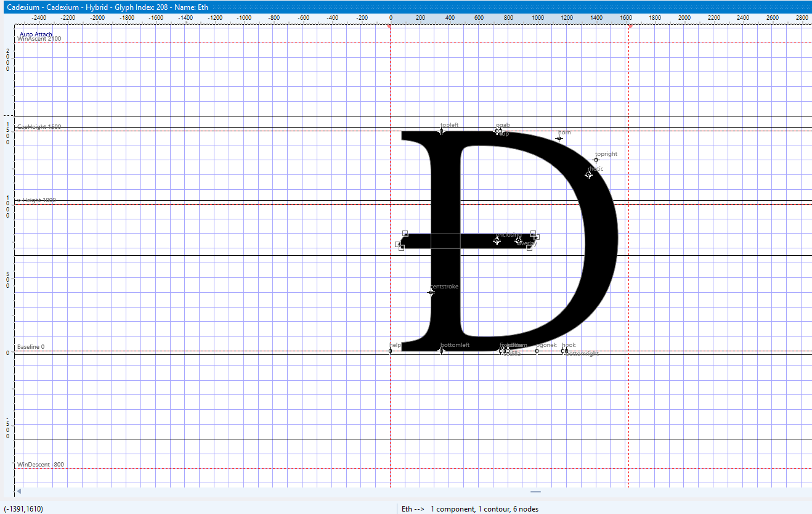Click the horizontal scrollbar thumb
Image resolution: width=812 pixels, height=514 pixels.
[x=535, y=492]
